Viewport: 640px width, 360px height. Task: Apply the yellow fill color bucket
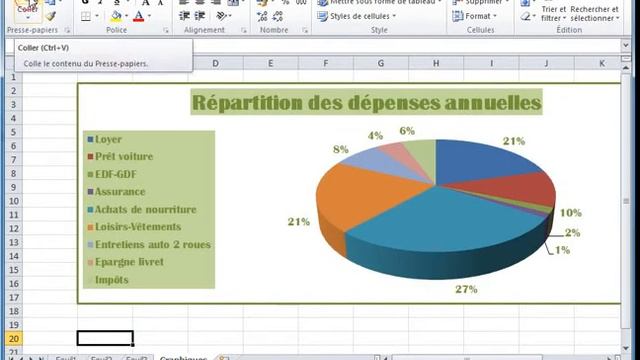[x=116, y=16]
